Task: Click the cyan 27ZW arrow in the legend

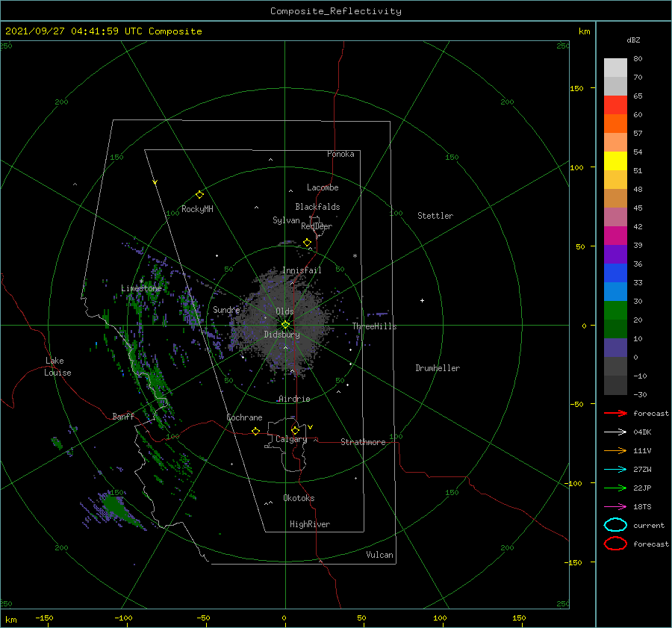Action: pos(615,470)
